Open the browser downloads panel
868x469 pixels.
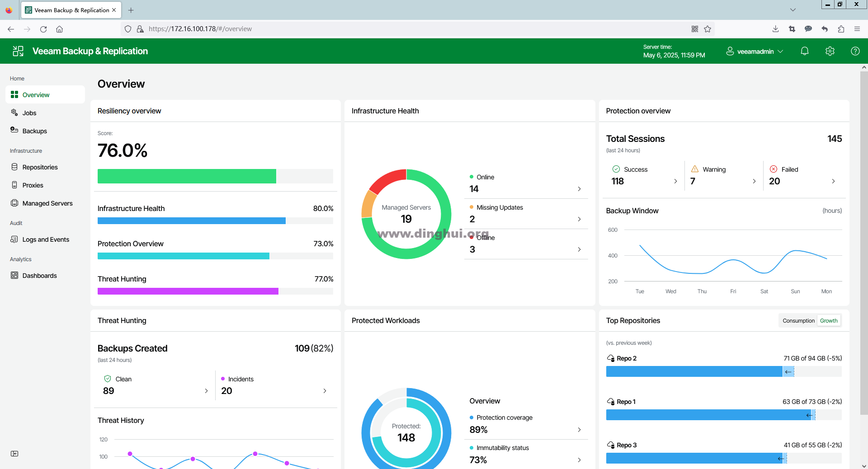[x=775, y=29]
